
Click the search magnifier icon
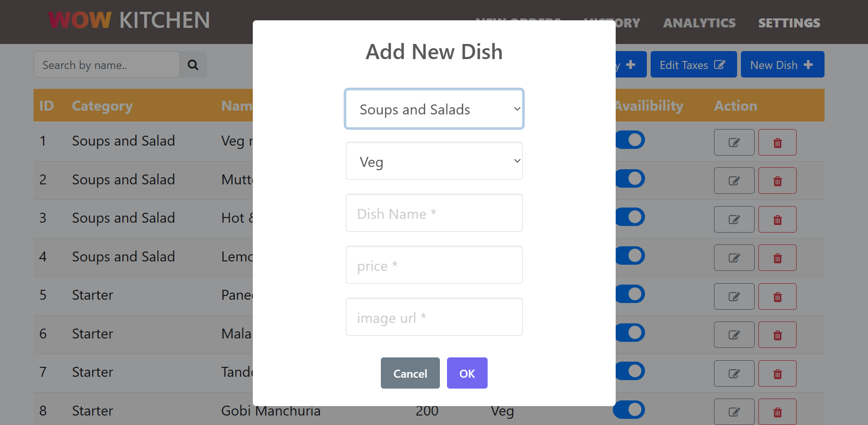point(193,64)
